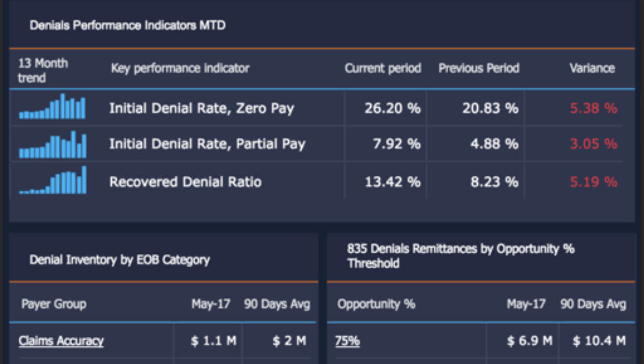Open the Partial Pay trend mini chart
This screenshot has height=364, width=644.
point(52,144)
